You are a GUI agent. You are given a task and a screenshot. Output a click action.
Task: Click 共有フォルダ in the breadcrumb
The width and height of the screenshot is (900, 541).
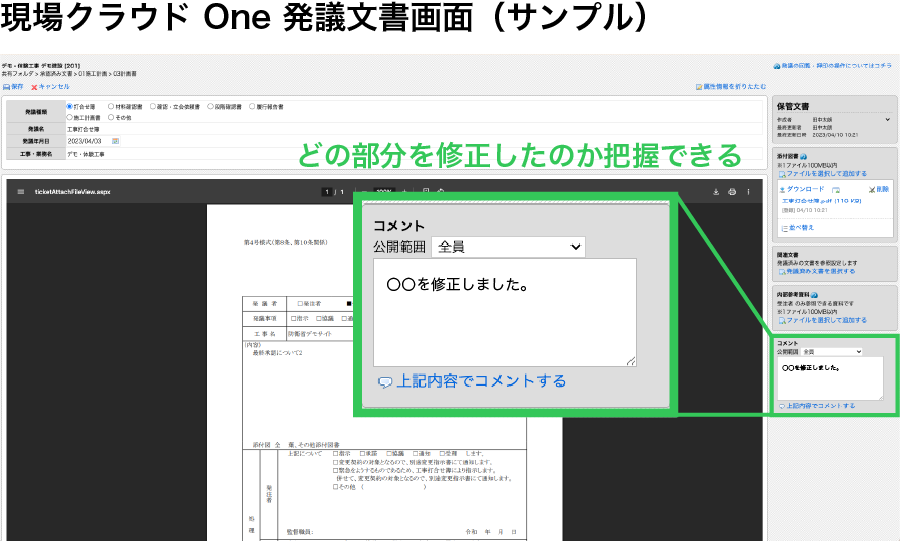click(x=17, y=74)
